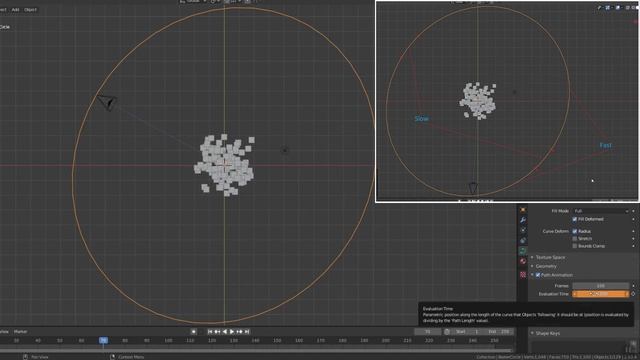Open the Physics properties tab icon

click(523, 240)
